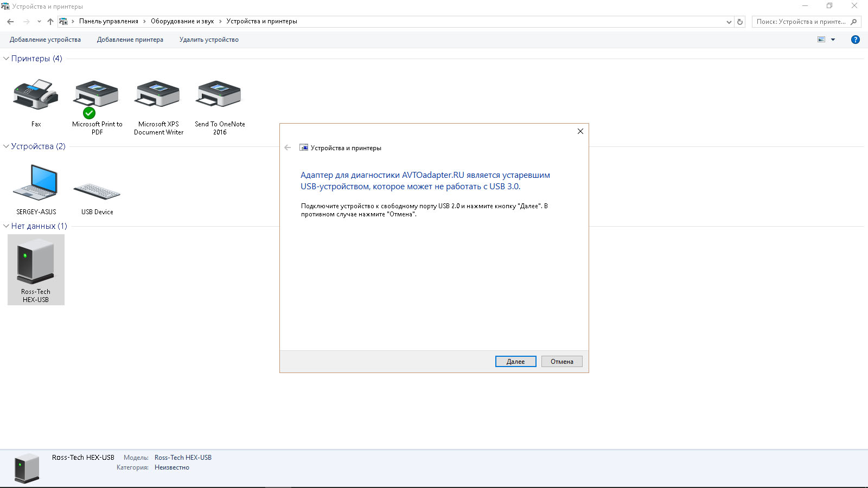Collapse the Нет данных (1) group

[x=7, y=226]
